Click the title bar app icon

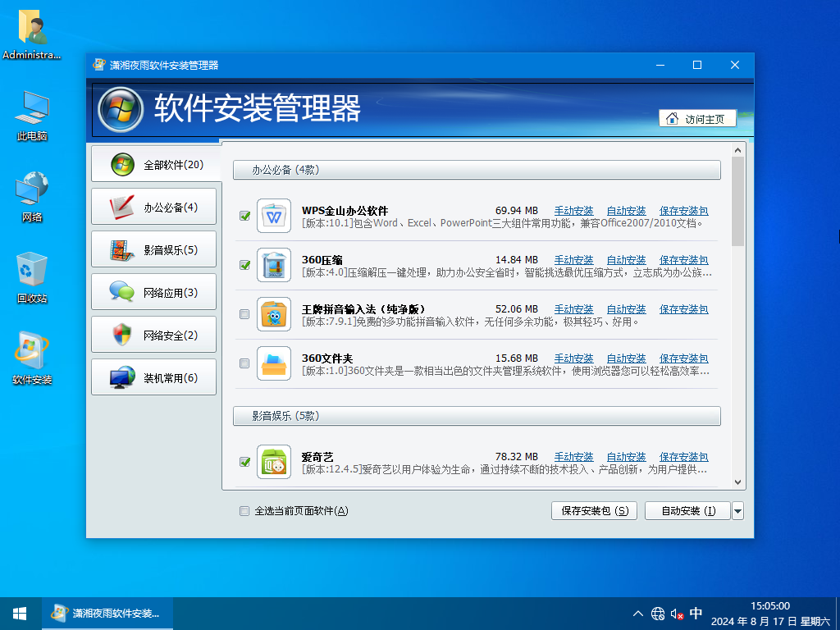tap(99, 65)
